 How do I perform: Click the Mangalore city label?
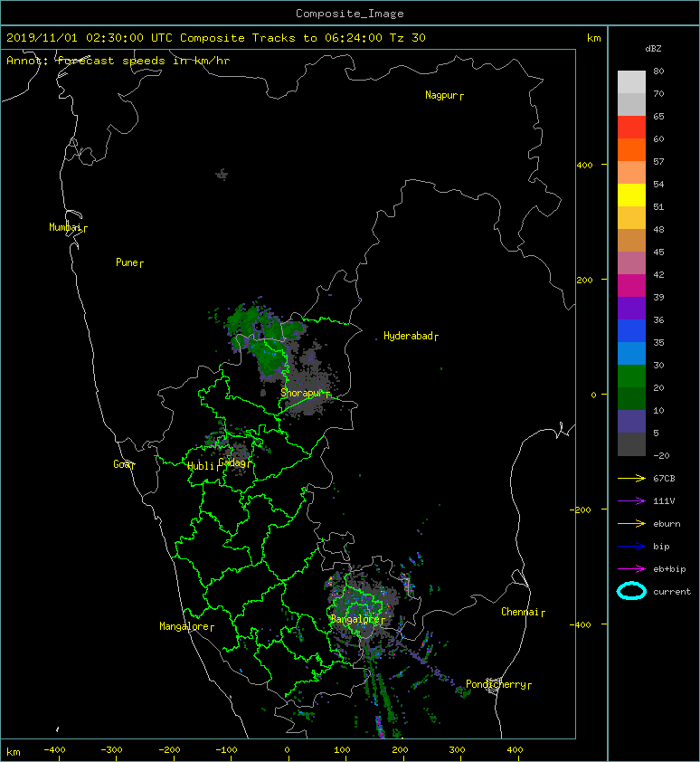click(x=186, y=627)
